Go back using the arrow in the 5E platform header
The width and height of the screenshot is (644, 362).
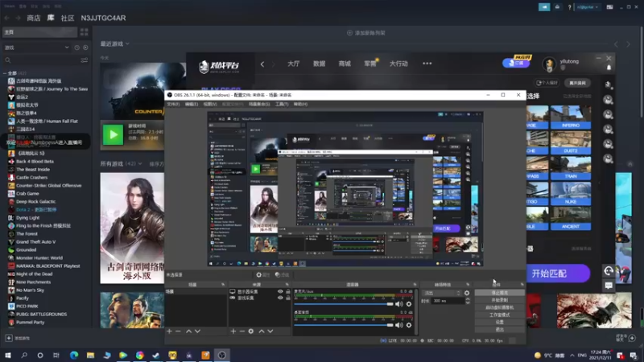(262, 64)
